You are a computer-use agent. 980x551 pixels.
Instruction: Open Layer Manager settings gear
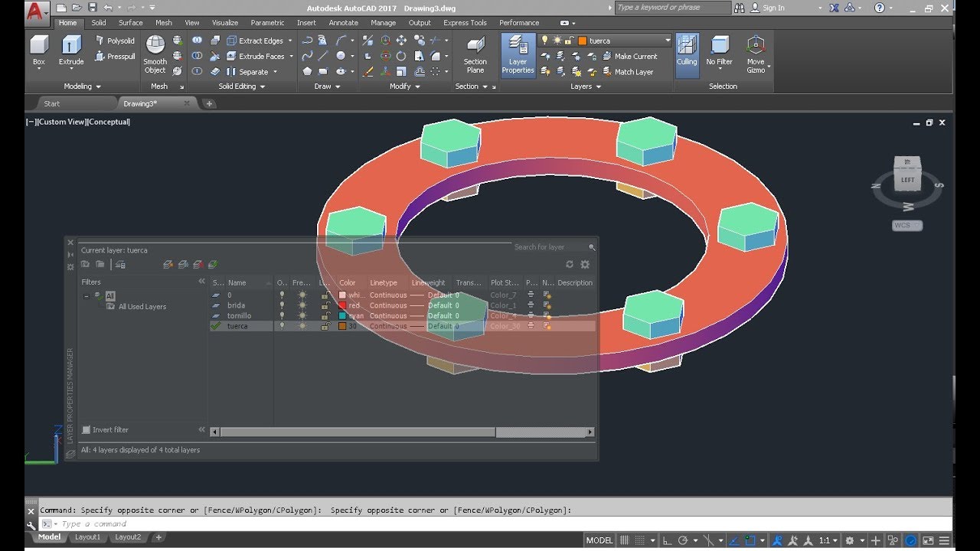[585, 264]
